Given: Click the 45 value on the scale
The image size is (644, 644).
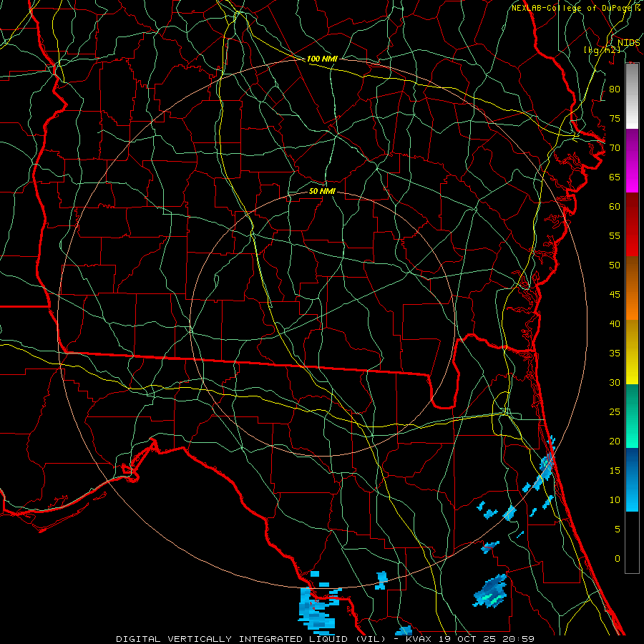Looking at the screenshot, I should tap(615, 295).
